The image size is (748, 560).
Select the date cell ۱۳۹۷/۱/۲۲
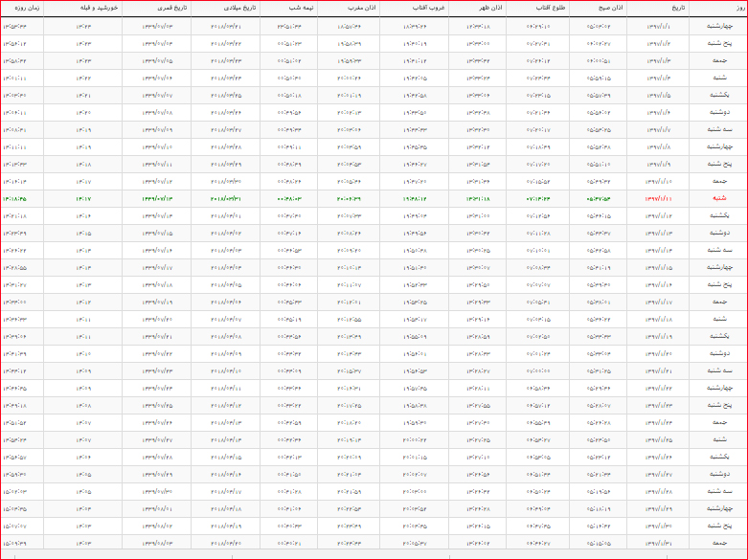coord(658,389)
